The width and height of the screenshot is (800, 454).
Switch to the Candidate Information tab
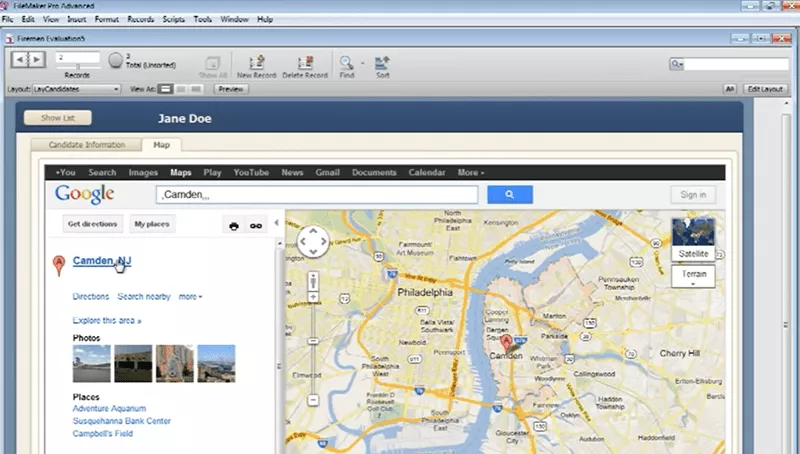87,145
